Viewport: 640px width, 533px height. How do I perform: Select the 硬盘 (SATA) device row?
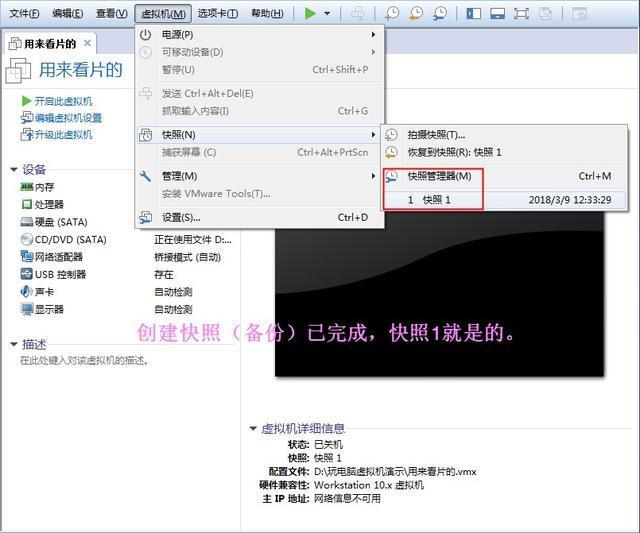pos(54,222)
